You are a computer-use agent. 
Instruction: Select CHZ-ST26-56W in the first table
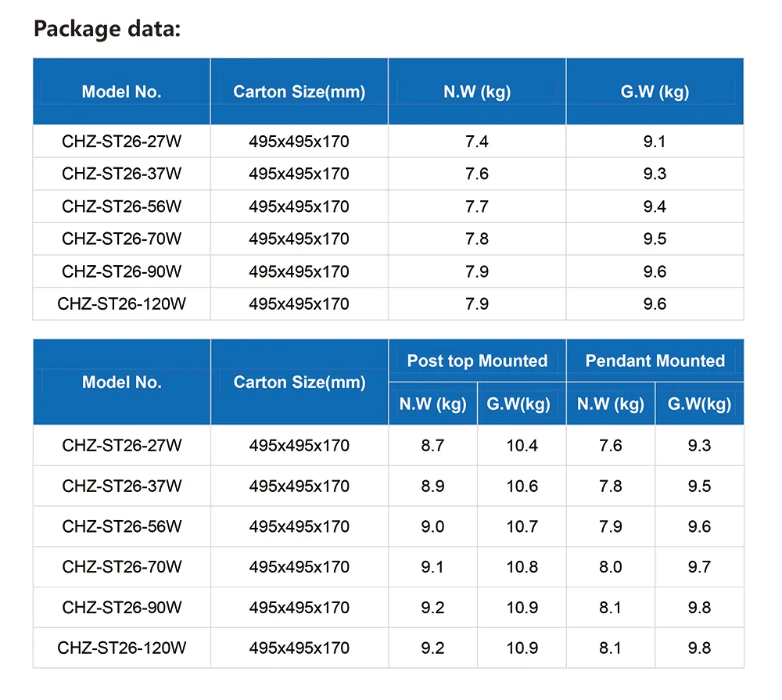121,206
